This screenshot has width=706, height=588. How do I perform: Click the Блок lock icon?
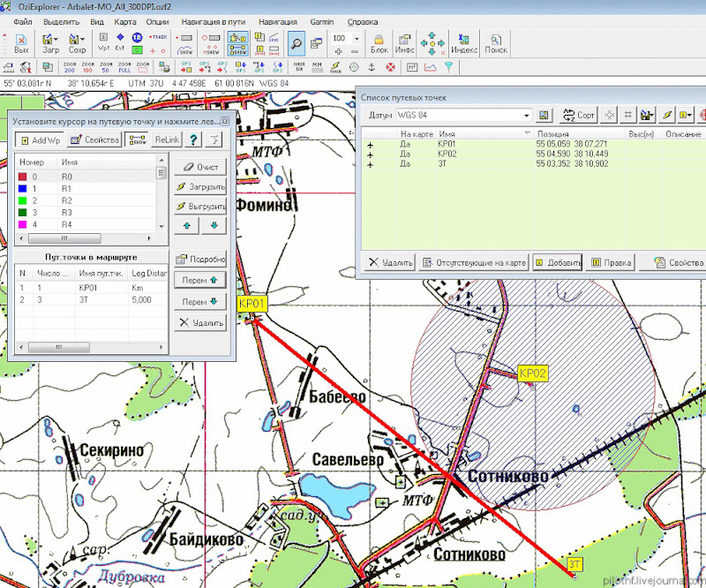point(379,44)
